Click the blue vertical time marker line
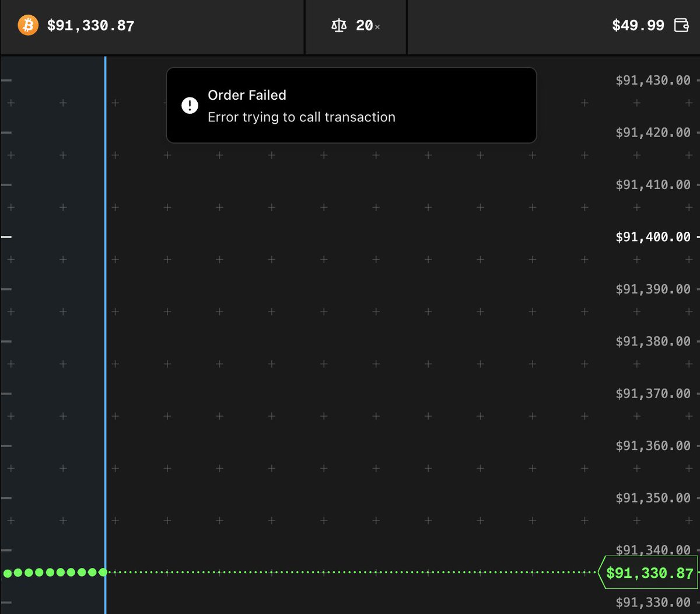The width and height of the screenshot is (700, 614). (x=106, y=335)
